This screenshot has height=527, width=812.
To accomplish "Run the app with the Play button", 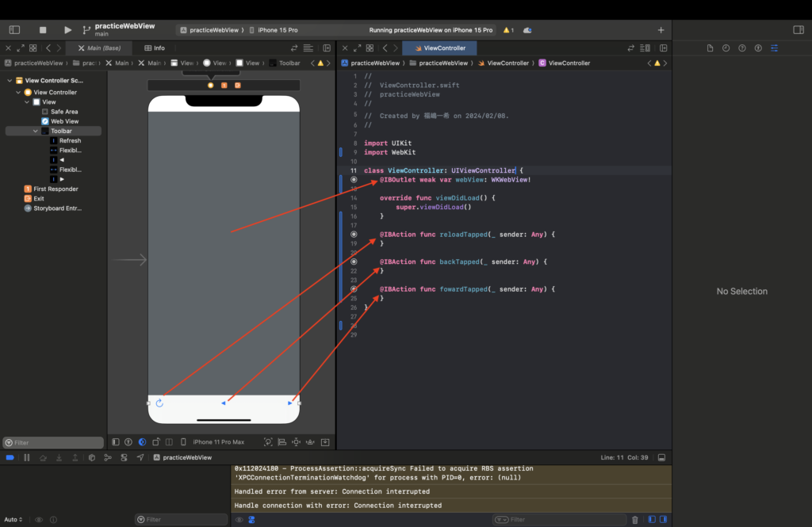I will pyautogui.click(x=67, y=29).
